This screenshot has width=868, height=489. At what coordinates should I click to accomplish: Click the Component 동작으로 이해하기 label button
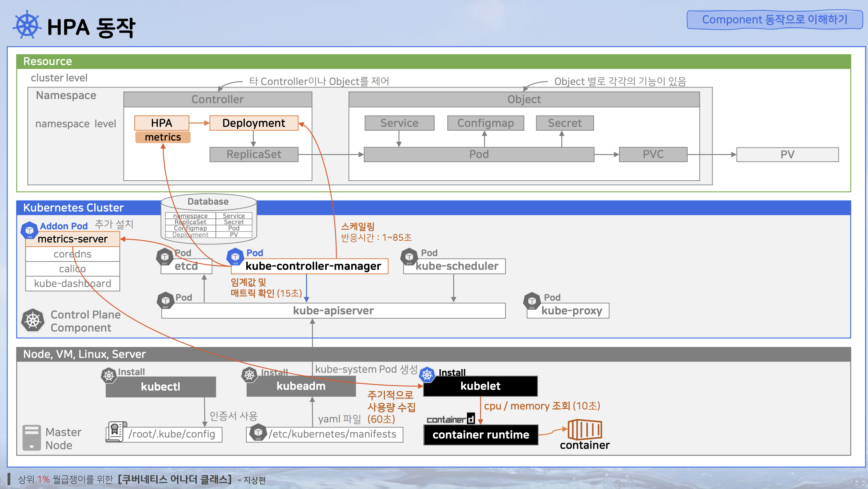(774, 20)
